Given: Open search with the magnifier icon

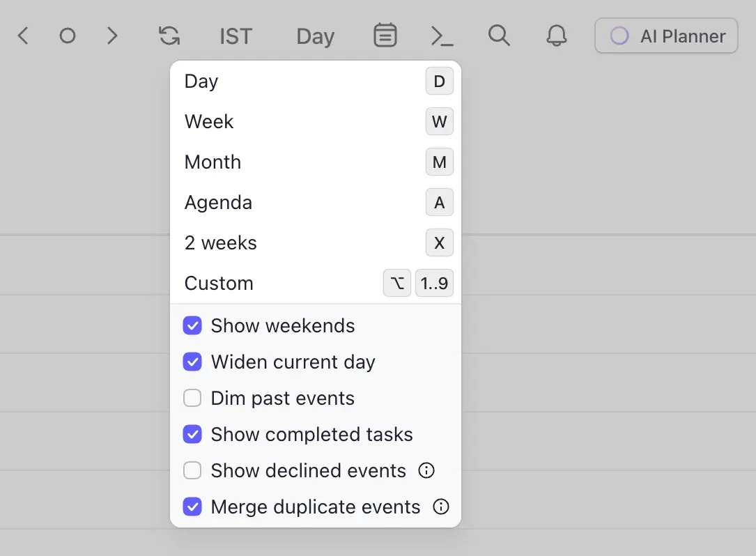Looking at the screenshot, I should (499, 36).
